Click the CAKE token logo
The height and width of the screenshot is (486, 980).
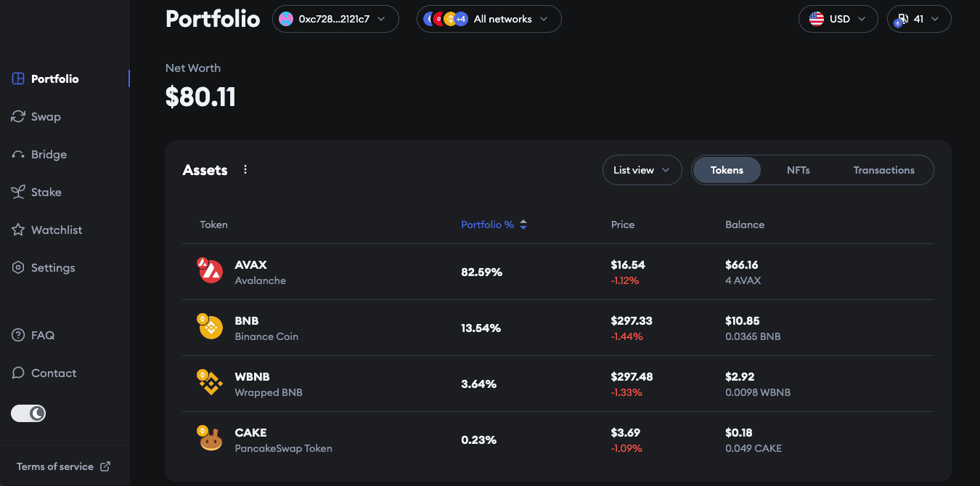pyautogui.click(x=211, y=439)
